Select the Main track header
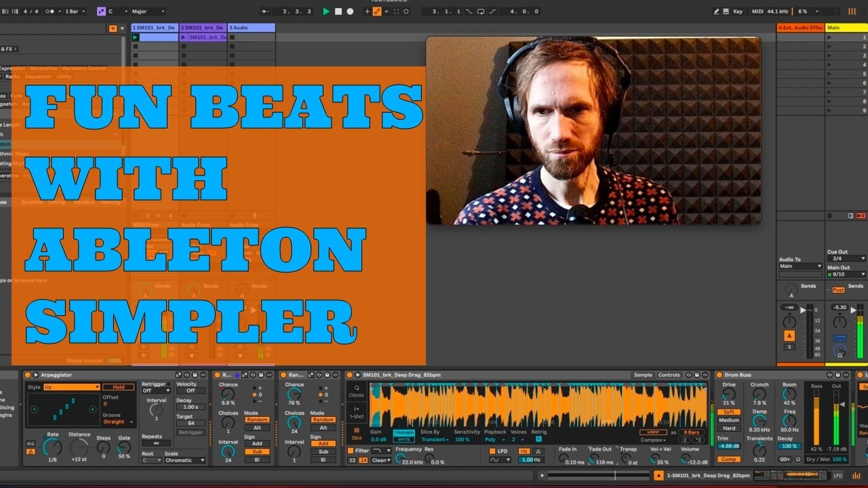This screenshot has width=868, height=488. [x=846, y=28]
